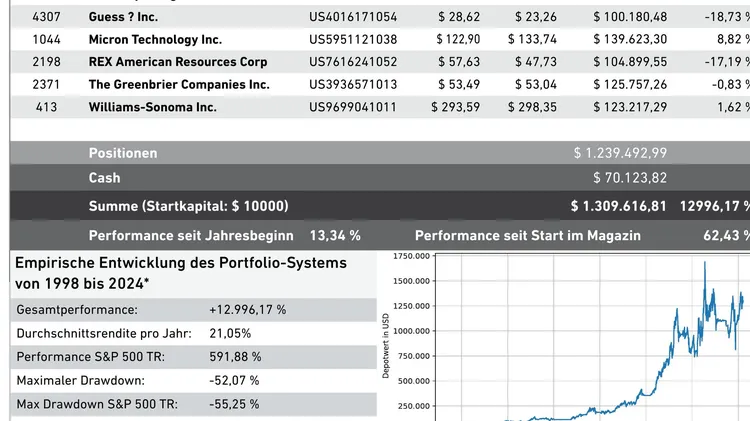The width and height of the screenshot is (750, 421).
Task: Click the 21,05% value
Action: [230, 333]
